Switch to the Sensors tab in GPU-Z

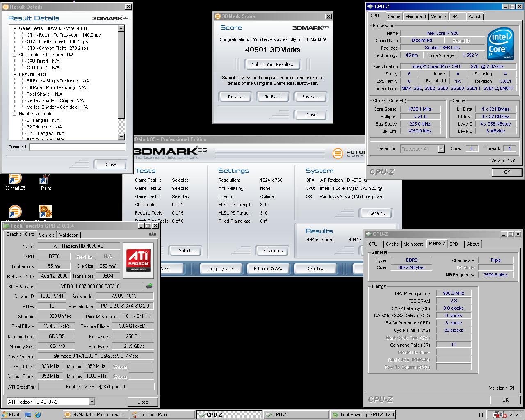click(x=47, y=235)
